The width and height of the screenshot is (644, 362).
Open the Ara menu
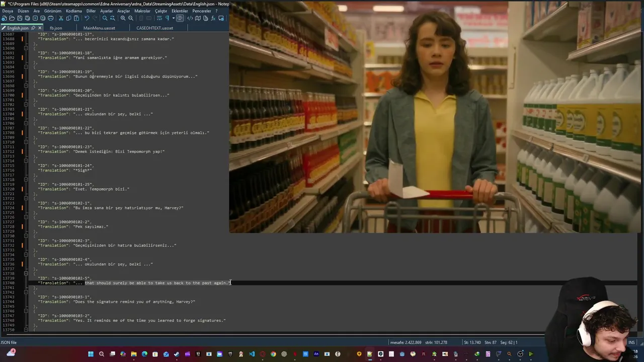[x=36, y=11]
